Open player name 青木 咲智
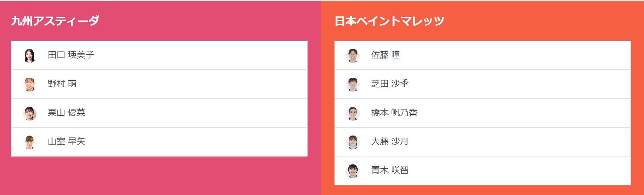The image size is (644, 195). [x=390, y=170]
